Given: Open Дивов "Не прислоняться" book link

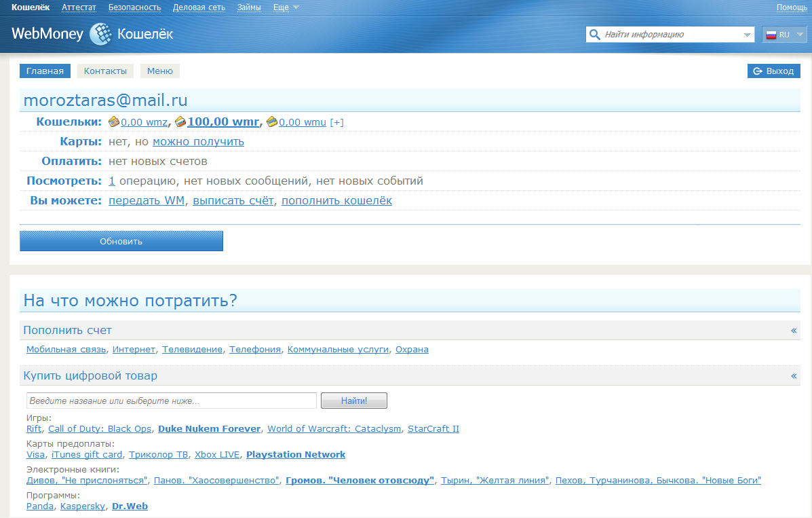Looking at the screenshot, I should 87,481.
